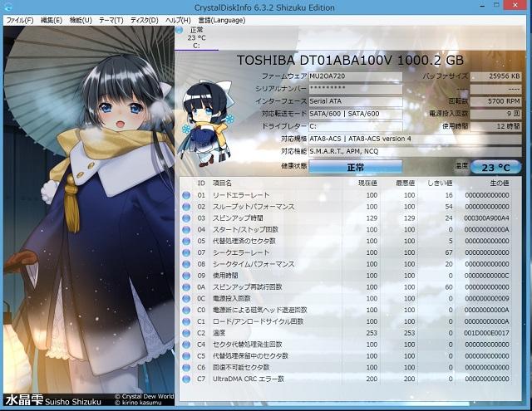Click raw value 000300A900A4
Viewport: 532px width, 411px height.
click(x=486, y=218)
